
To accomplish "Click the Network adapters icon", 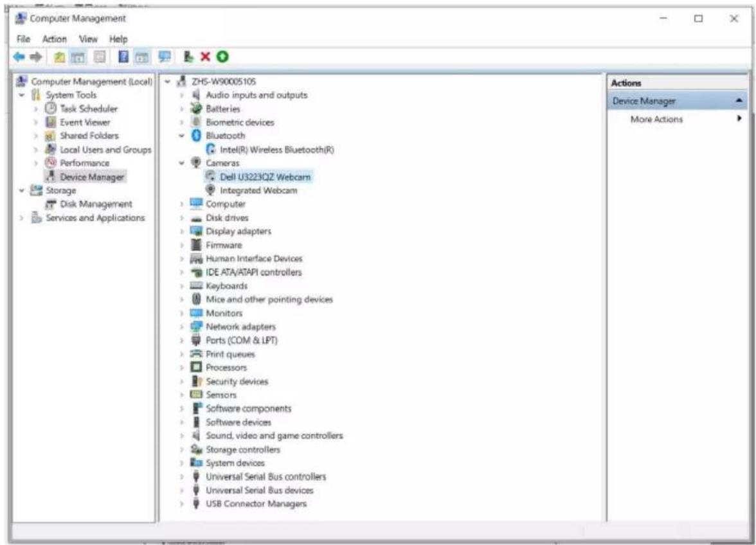I will (x=196, y=326).
